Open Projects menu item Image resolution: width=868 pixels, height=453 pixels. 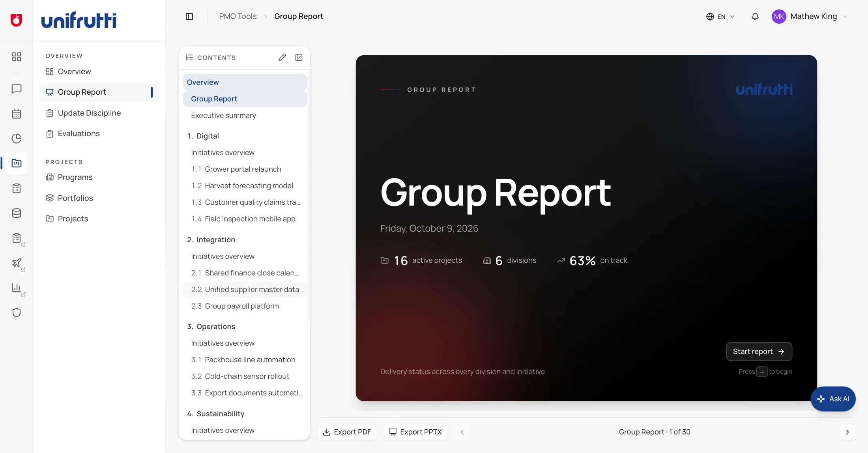pos(99,219)
